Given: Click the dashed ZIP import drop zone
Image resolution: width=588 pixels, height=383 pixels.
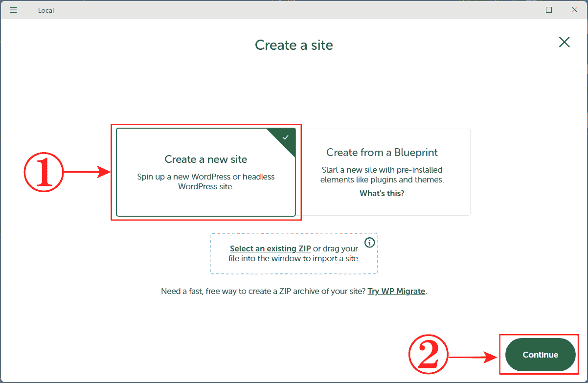Looking at the screenshot, I should pyautogui.click(x=294, y=253).
